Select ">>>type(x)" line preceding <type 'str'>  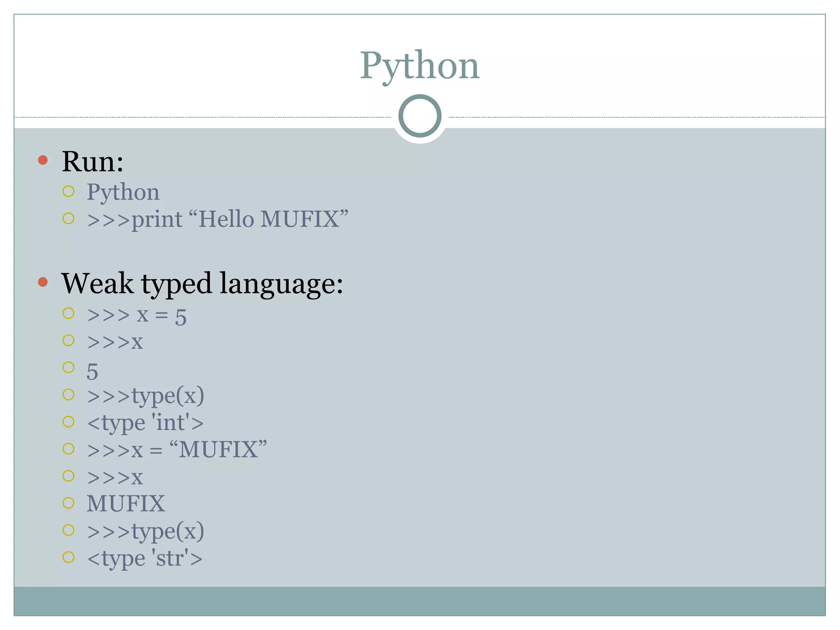click(146, 532)
